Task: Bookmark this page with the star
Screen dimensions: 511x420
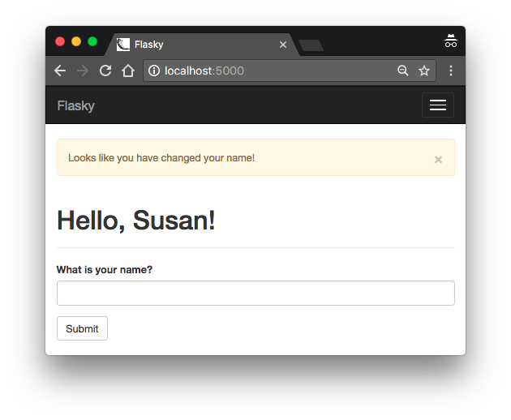Action: (424, 71)
